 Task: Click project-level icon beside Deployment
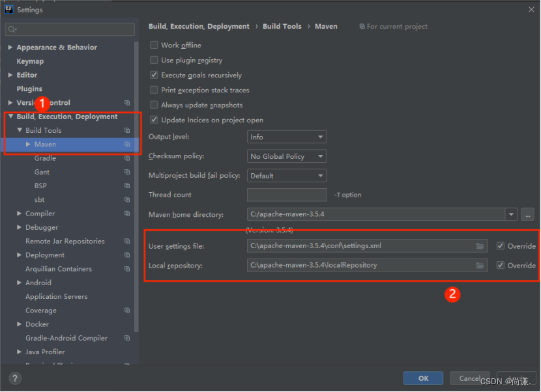pyautogui.click(x=127, y=255)
